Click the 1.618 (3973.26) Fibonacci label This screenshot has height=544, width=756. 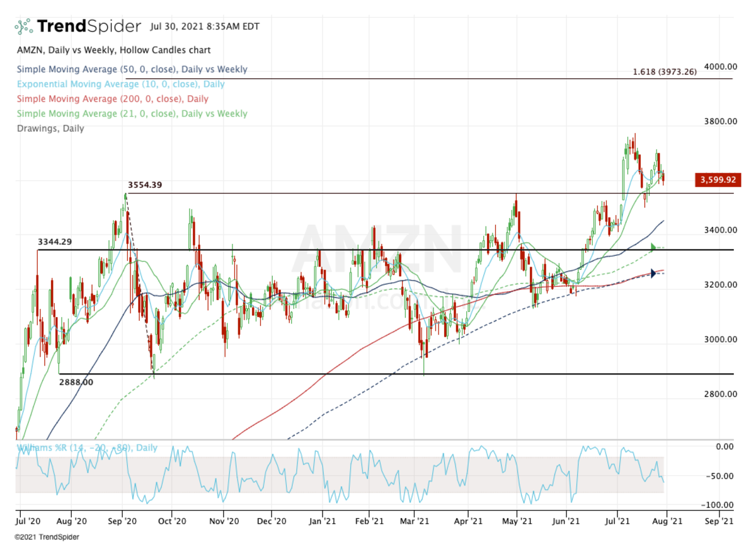pos(665,72)
